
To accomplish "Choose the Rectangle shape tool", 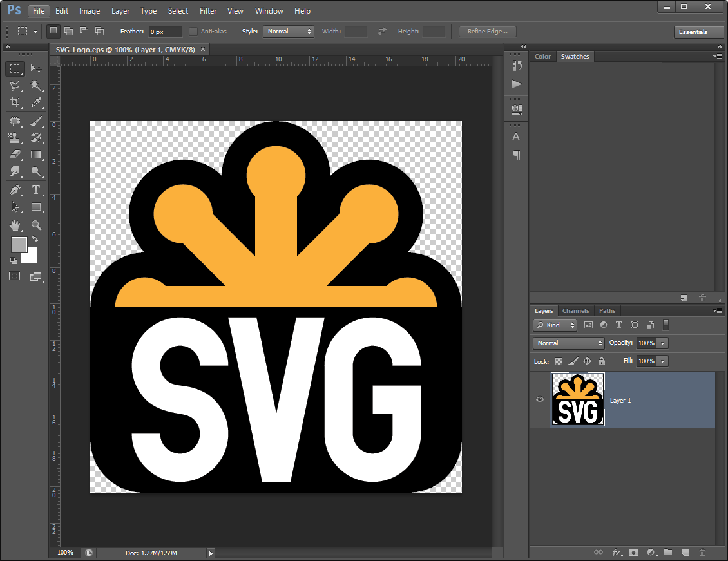I will pyautogui.click(x=35, y=207).
